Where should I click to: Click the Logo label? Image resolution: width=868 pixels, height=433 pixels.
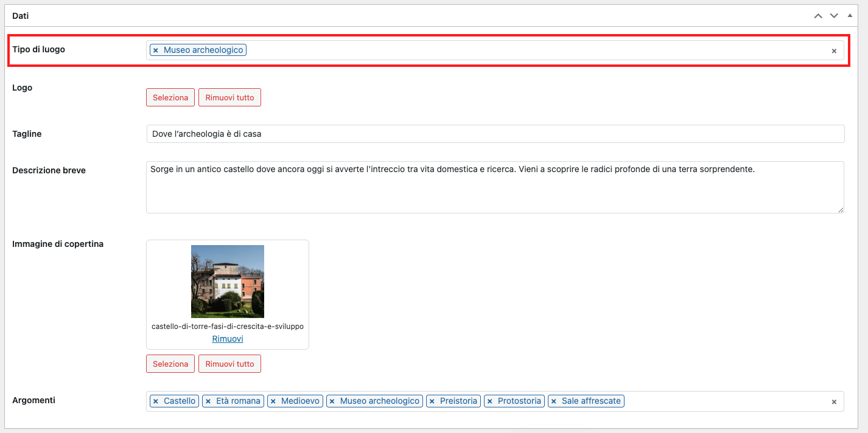click(23, 88)
